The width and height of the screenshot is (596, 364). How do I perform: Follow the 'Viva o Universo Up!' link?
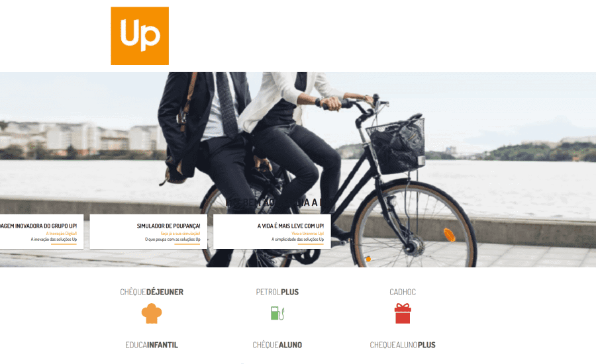pyautogui.click(x=307, y=234)
